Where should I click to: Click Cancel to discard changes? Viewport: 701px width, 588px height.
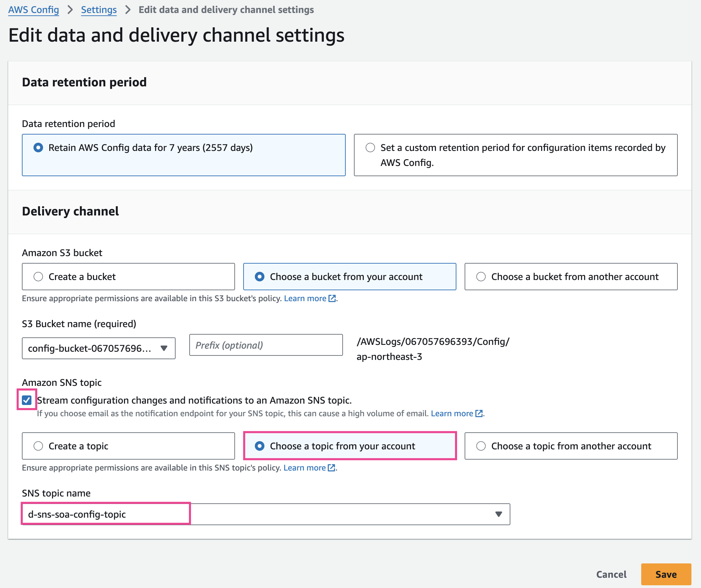point(611,574)
